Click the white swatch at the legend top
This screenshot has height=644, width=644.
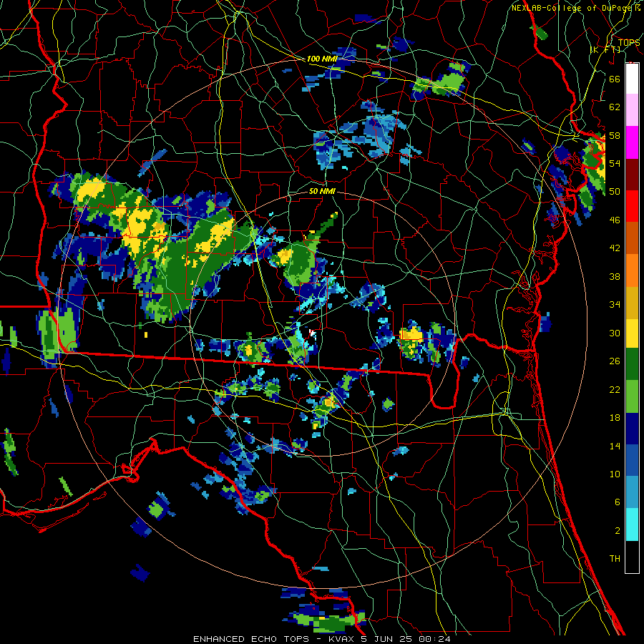pyautogui.click(x=632, y=79)
